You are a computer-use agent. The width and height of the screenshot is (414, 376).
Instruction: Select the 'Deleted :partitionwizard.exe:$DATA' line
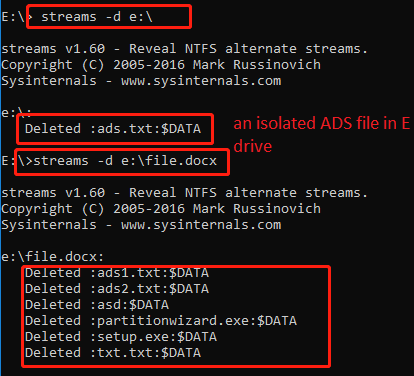161,321
